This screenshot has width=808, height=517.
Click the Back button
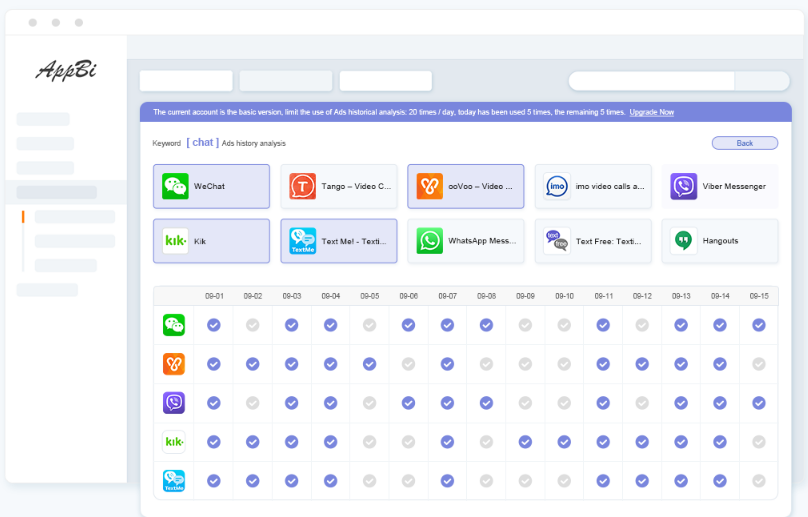click(745, 143)
